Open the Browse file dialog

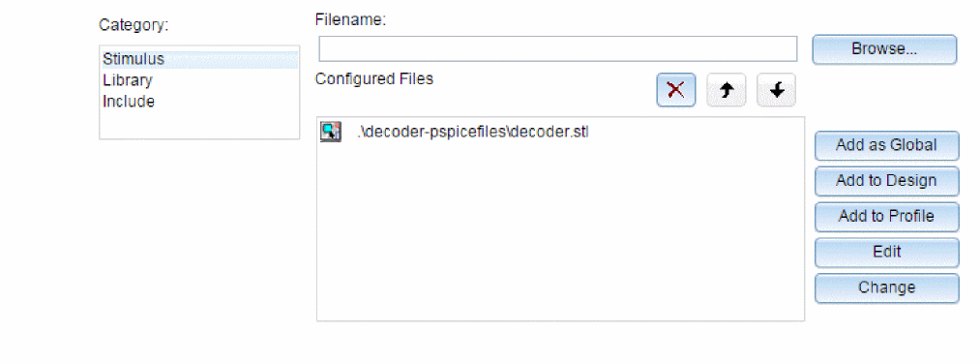point(884,49)
